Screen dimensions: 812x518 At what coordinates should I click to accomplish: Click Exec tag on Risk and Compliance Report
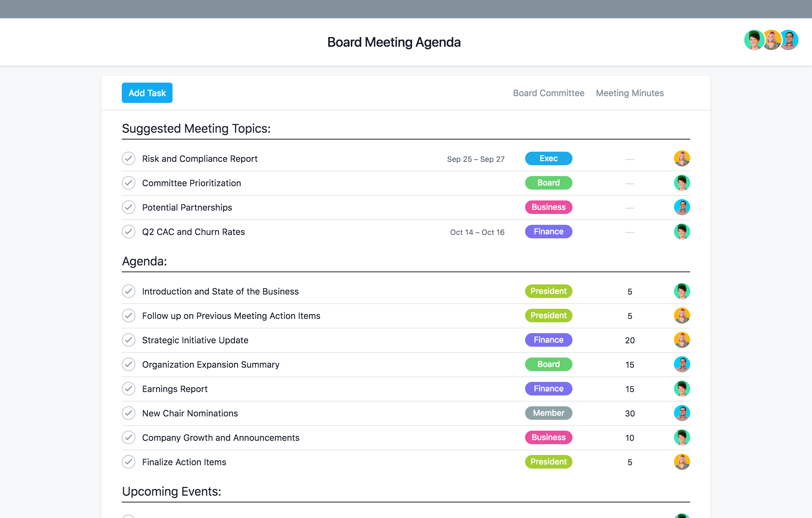point(549,158)
